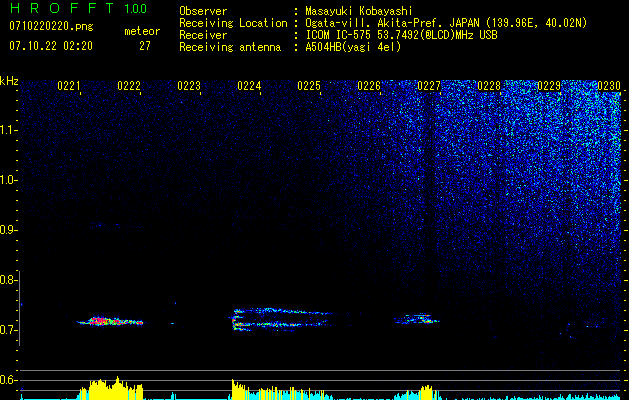The image size is (629, 400).
Task: Click the 'meteor' label above the count
Action: coord(142,31)
